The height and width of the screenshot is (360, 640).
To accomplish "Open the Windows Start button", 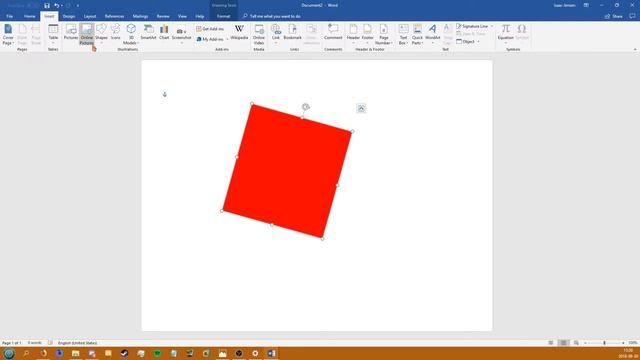I will (9, 353).
